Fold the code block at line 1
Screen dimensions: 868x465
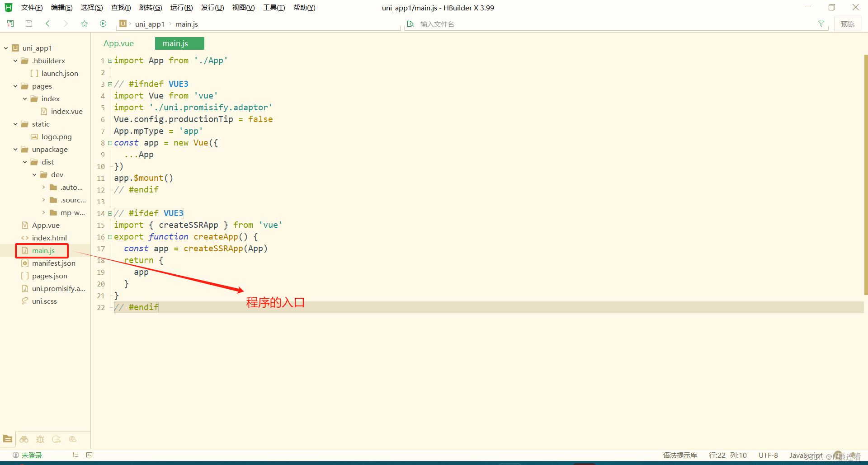point(110,61)
